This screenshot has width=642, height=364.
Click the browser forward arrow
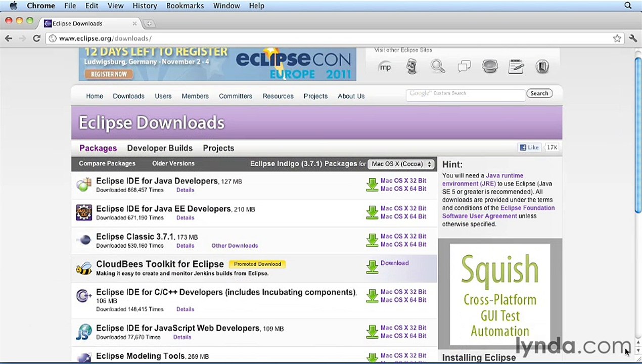click(22, 38)
